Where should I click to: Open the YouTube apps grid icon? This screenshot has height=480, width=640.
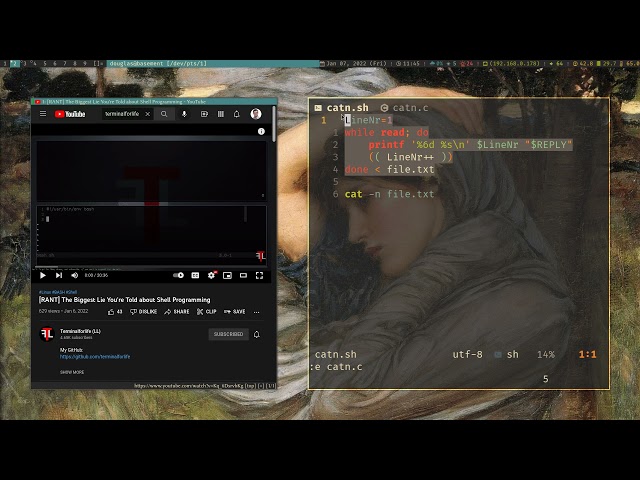point(221,114)
